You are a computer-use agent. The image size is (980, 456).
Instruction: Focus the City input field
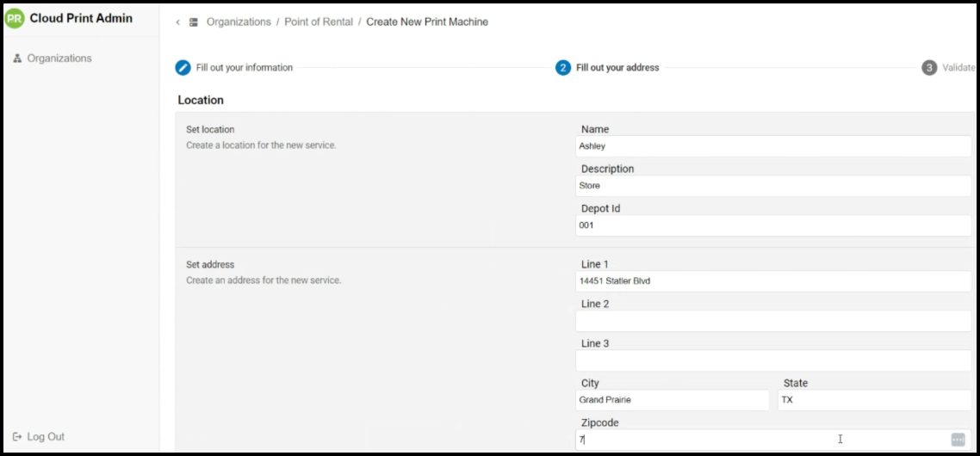[x=672, y=400]
